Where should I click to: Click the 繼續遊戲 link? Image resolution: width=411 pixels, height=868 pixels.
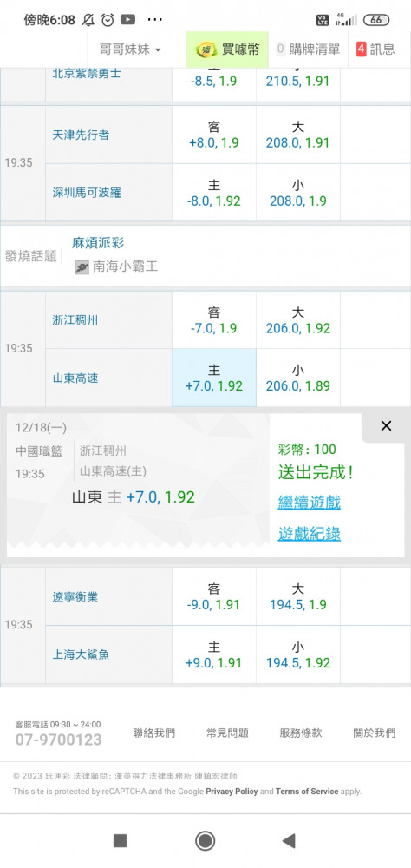pos(310,502)
